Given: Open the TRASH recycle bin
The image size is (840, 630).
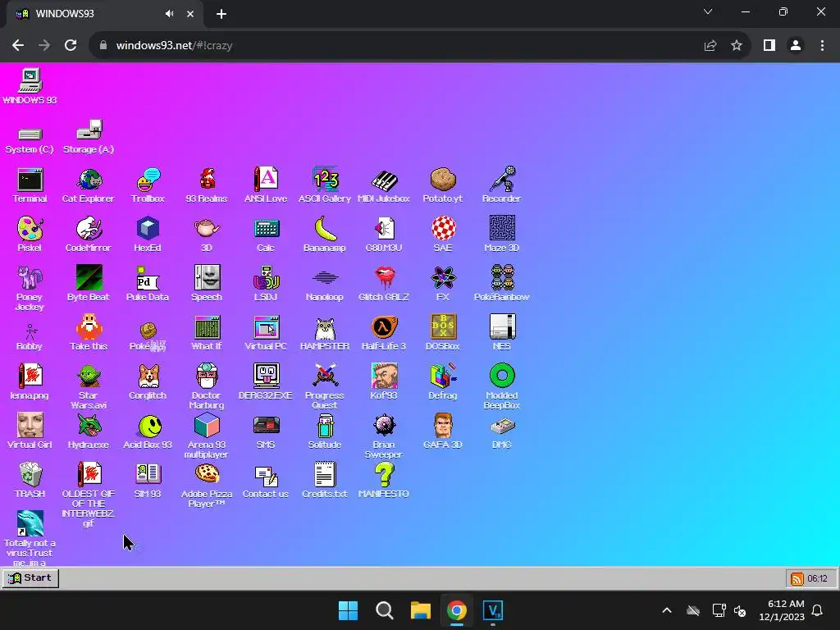Looking at the screenshot, I should (30, 481).
